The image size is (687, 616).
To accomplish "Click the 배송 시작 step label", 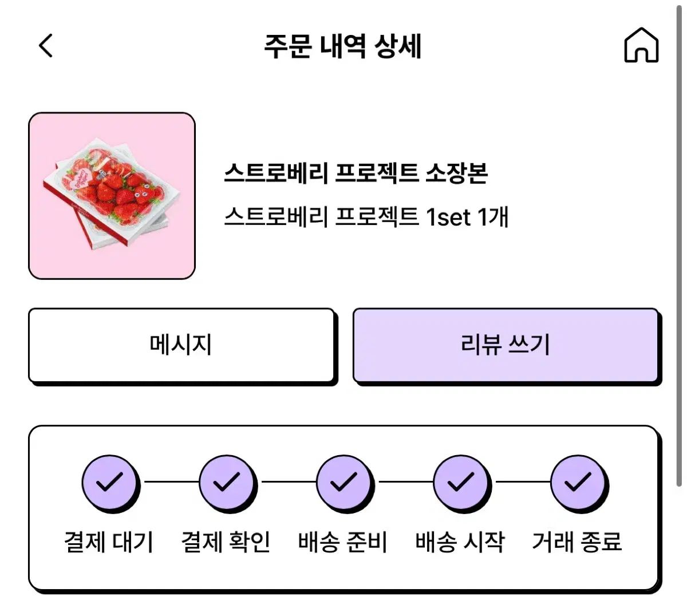I will tap(460, 542).
